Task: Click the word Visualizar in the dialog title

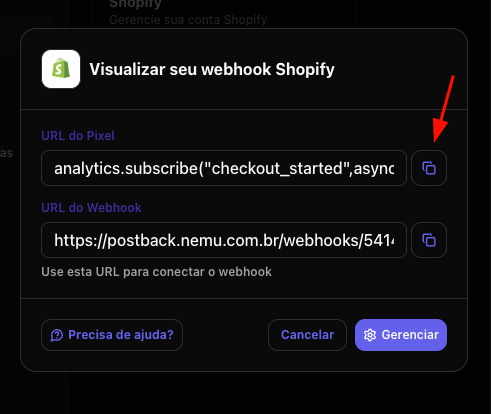Action: pos(127,69)
